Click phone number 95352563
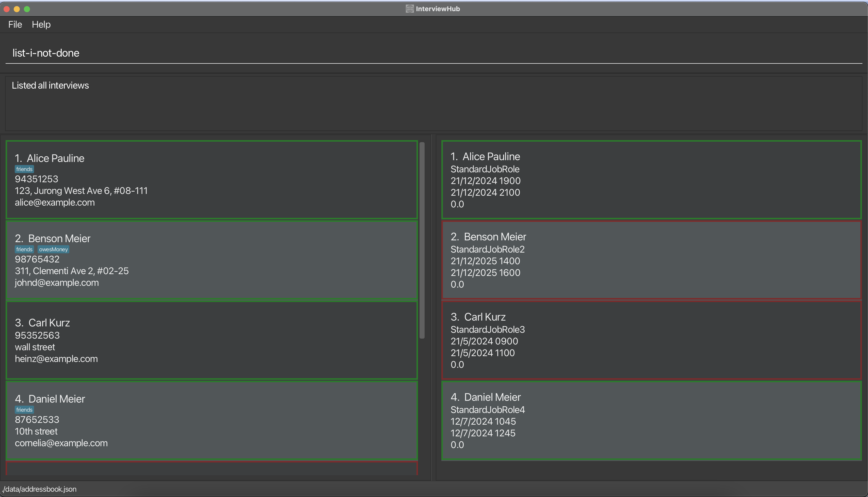Screen dimensions: 868x497 (x=37, y=335)
